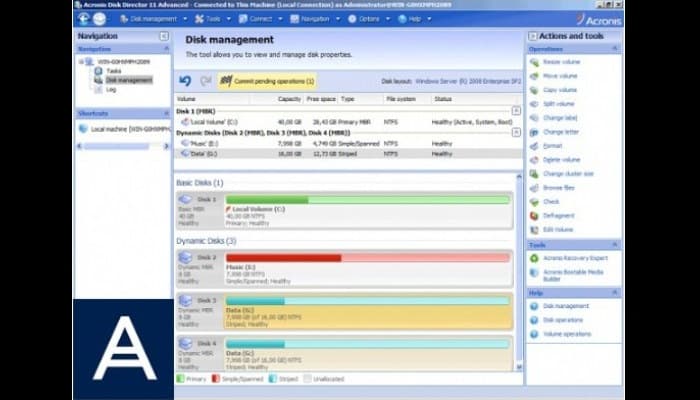
Task: Collapse the Navigation section header
Action: tap(167, 49)
